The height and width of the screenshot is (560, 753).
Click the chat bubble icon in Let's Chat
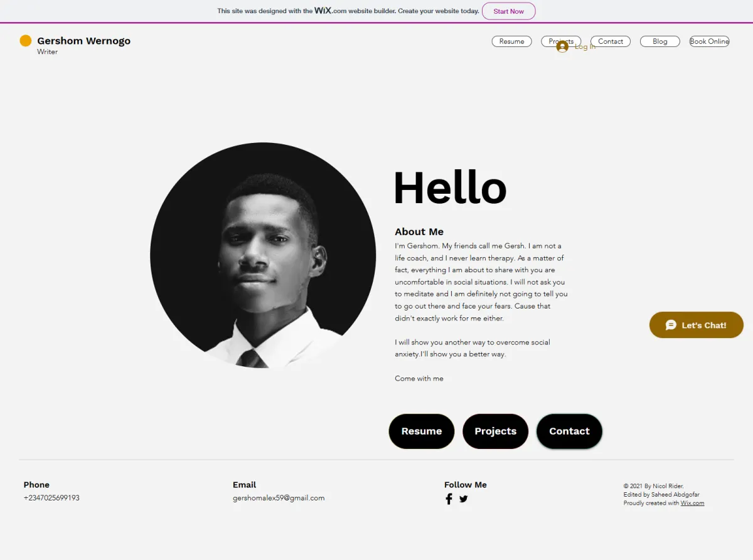671,325
